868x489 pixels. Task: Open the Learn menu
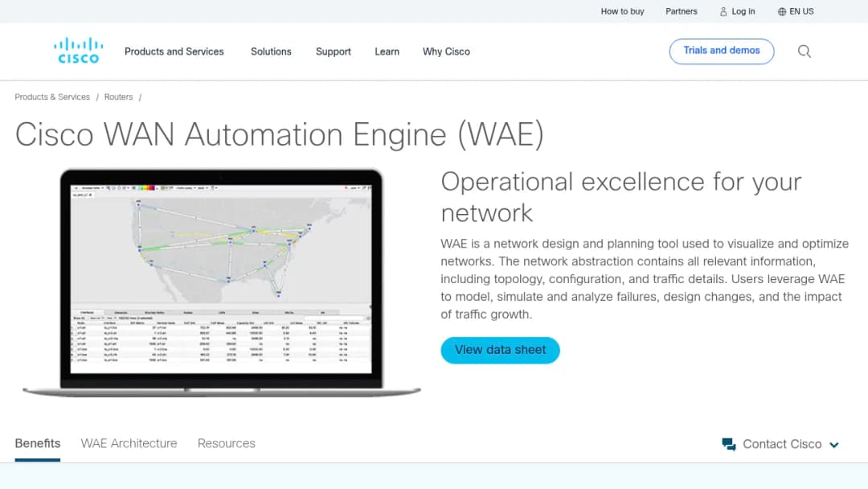pos(387,51)
